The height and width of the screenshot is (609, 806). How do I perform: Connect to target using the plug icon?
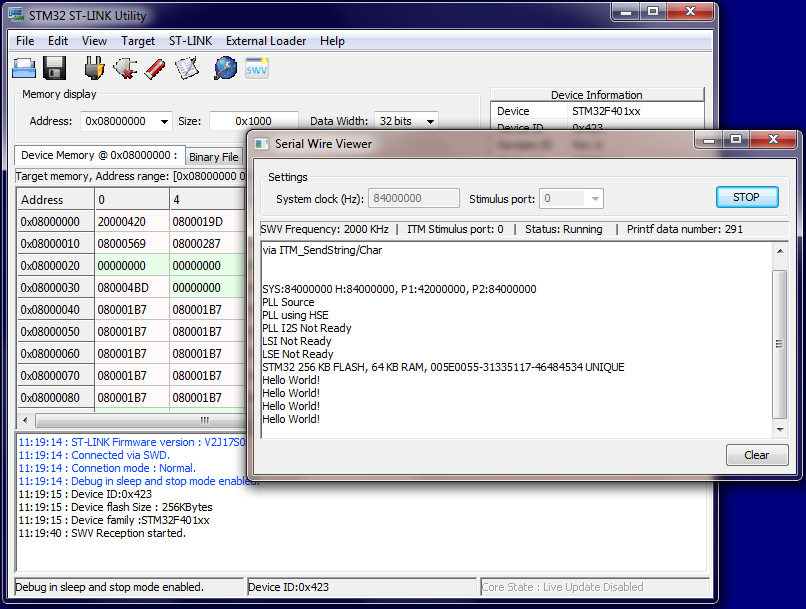(x=94, y=68)
